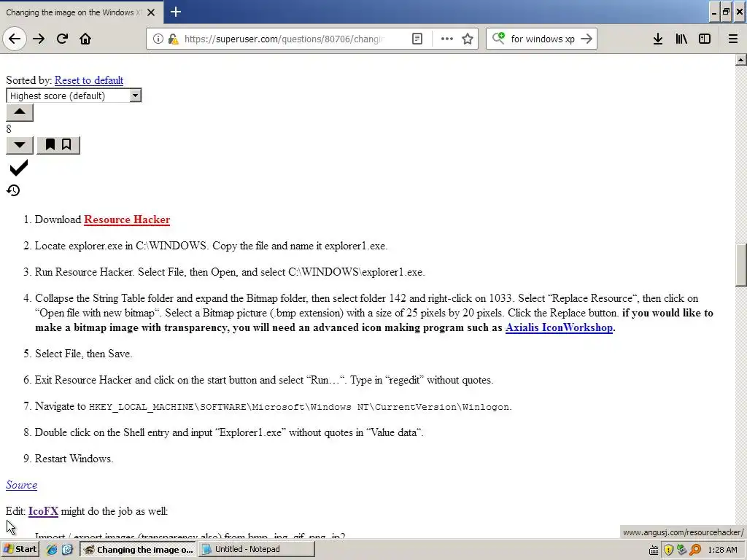Click the answer score number 8

coord(9,129)
